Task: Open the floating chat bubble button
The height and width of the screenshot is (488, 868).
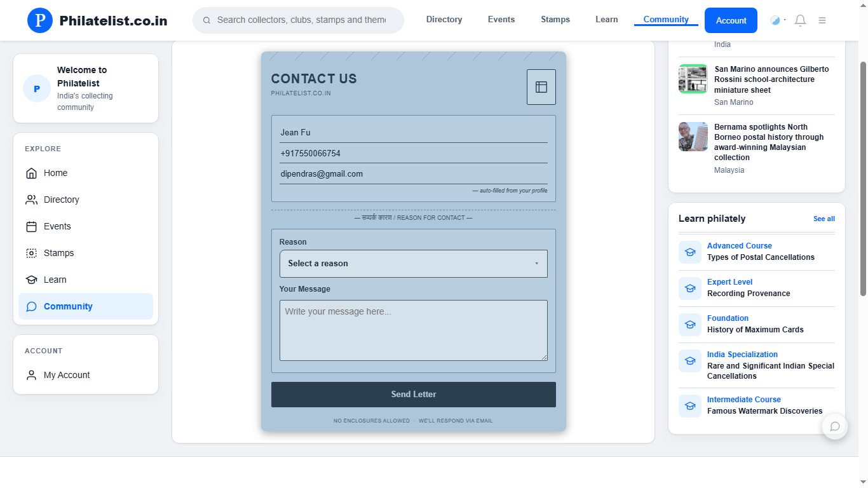Action: pyautogui.click(x=835, y=426)
